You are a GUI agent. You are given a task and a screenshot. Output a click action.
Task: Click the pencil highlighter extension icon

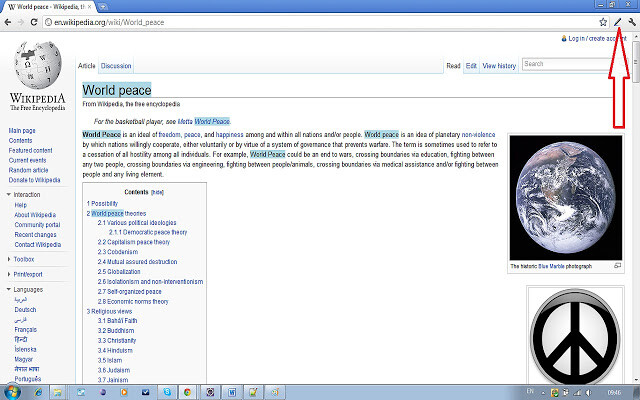[x=619, y=21]
